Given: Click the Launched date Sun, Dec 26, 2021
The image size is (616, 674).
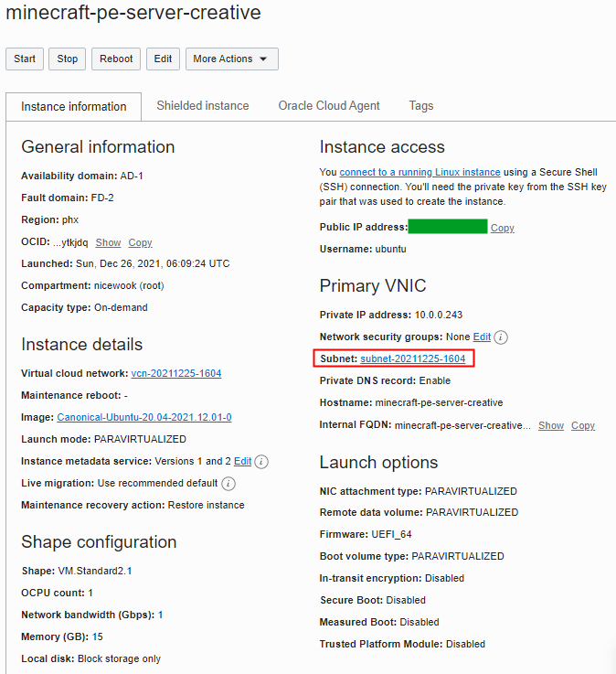Looking at the screenshot, I should coord(153,264).
